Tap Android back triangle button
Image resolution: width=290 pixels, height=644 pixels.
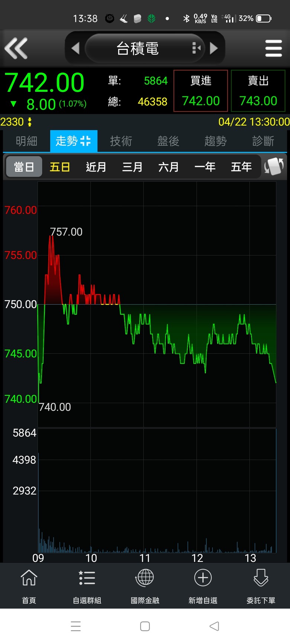[214, 626]
